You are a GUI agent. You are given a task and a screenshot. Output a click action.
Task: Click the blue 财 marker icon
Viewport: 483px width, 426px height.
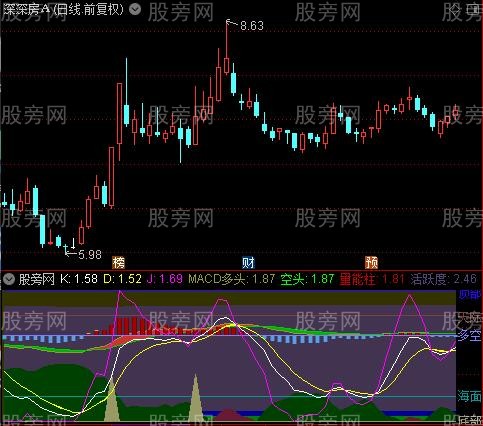[x=248, y=263]
